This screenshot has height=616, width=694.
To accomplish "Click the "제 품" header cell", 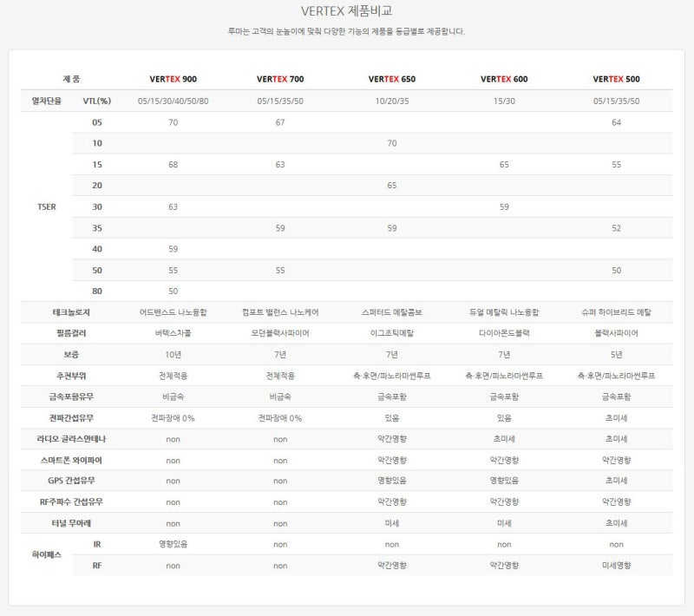I will click(71, 79).
